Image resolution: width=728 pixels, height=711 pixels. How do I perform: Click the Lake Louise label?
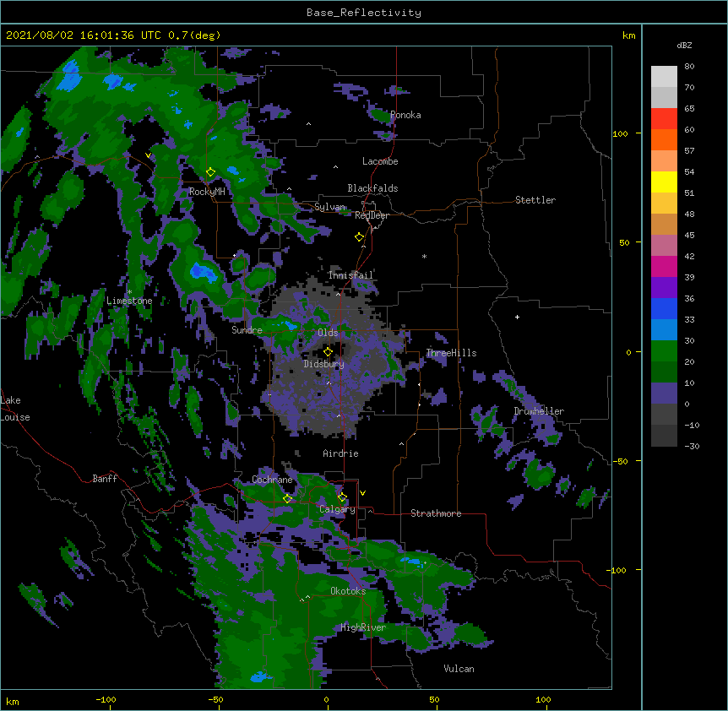tap(15, 409)
